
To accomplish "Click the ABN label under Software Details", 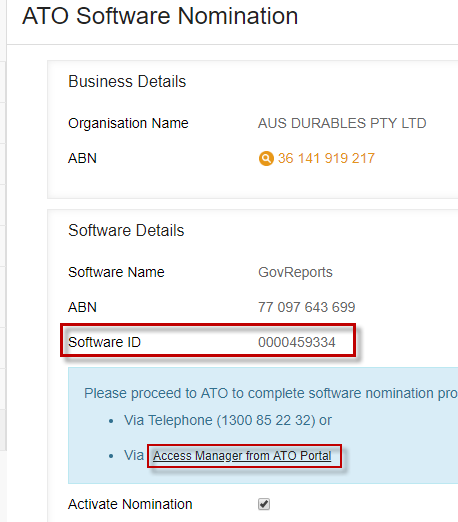I will (82, 307).
